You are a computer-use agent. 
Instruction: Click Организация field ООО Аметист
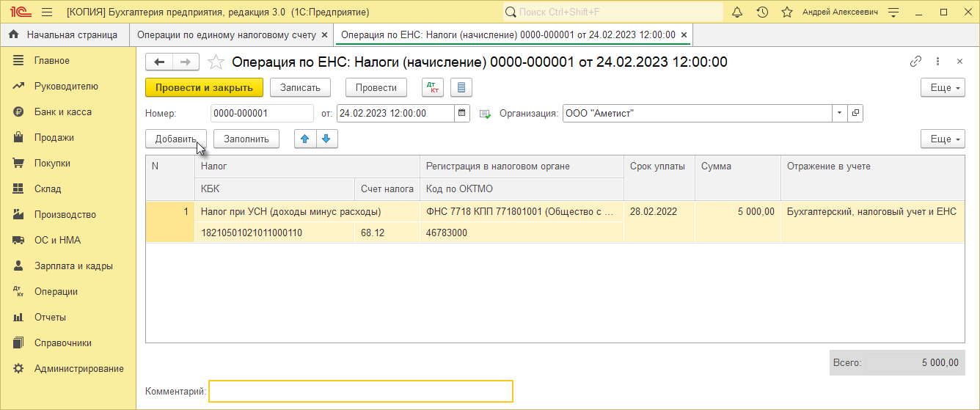click(x=698, y=114)
